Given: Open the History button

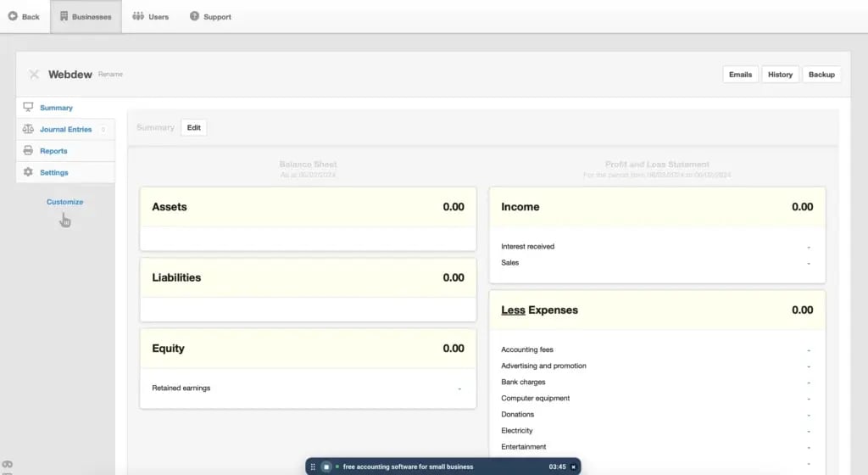Looking at the screenshot, I should point(780,75).
